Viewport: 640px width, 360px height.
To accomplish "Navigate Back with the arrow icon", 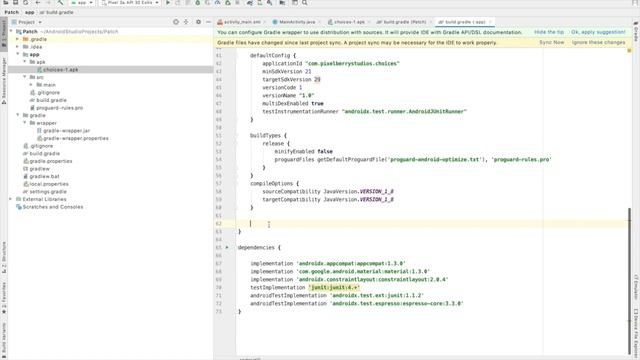I will pyautogui.click(x=38, y=2).
